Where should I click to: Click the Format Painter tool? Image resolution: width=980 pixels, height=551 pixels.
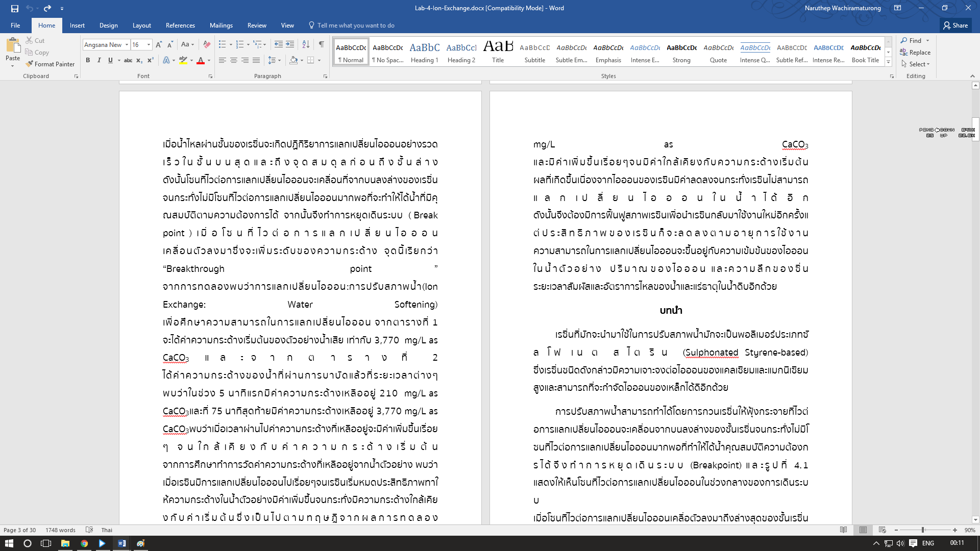coord(50,64)
